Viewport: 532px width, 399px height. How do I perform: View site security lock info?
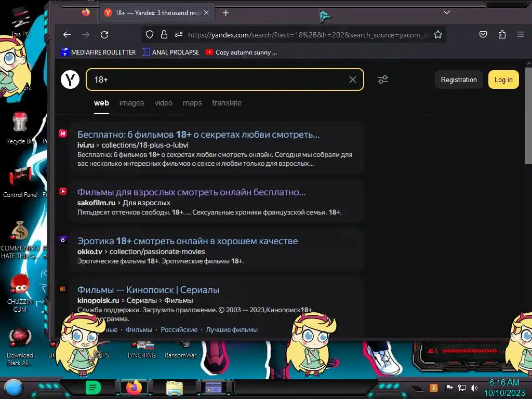click(x=164, y=35)
